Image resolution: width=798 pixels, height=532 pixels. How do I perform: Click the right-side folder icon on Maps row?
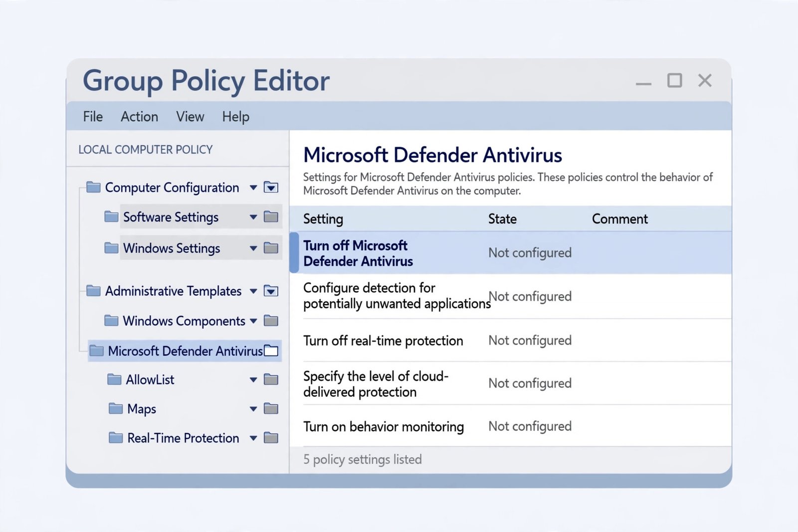tap(271, 409)
